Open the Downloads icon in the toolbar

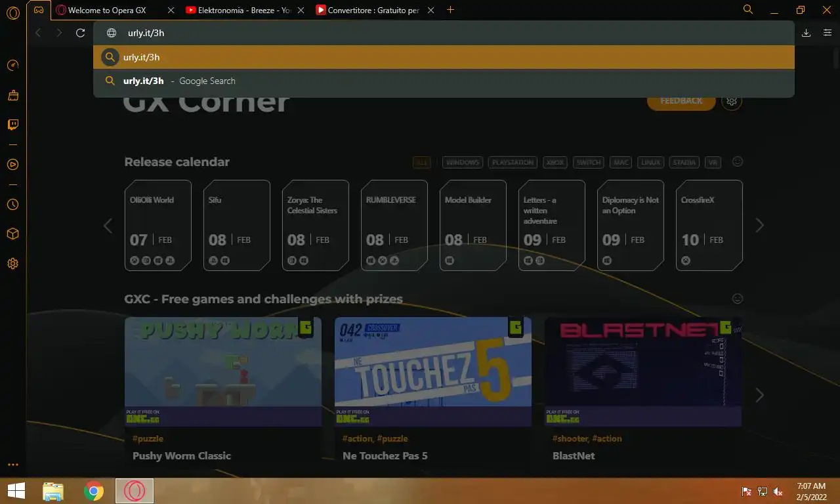(x=807, y=33)
